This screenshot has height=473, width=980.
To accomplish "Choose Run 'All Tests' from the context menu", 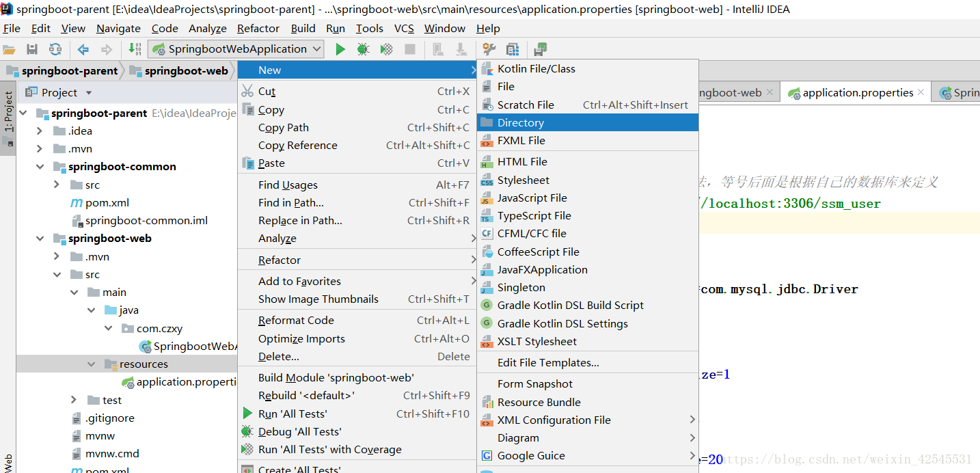I will (357, 414).
